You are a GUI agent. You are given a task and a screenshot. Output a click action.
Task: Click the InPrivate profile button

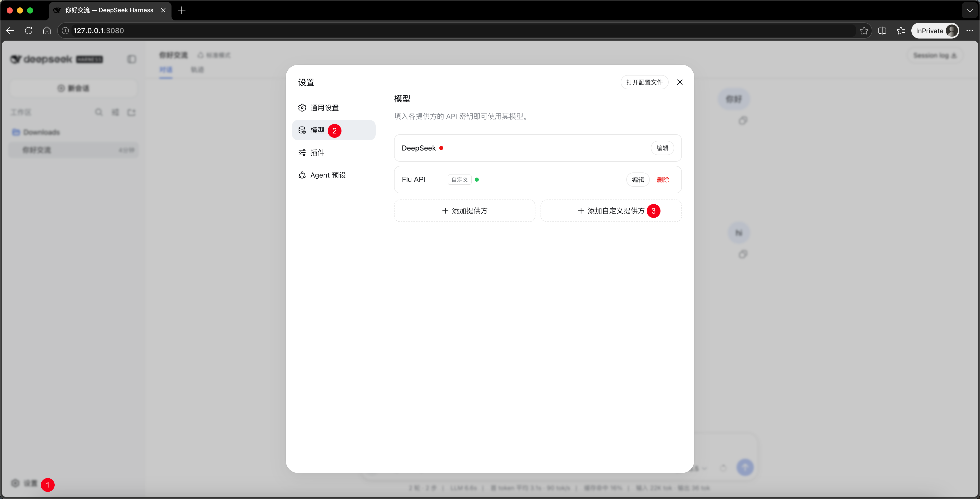click(x=936, y=30)
